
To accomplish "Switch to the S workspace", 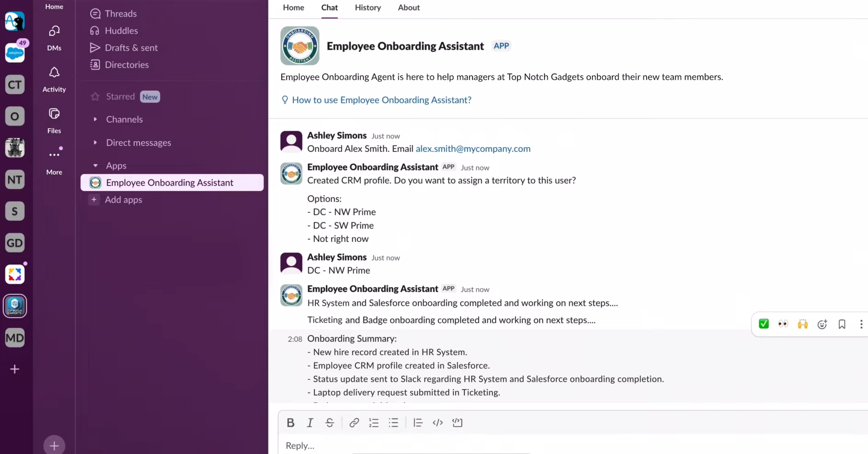I will tap(15, 211).
